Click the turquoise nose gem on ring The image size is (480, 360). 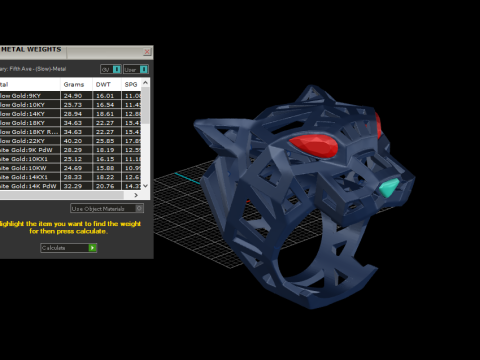coord(389,188)
